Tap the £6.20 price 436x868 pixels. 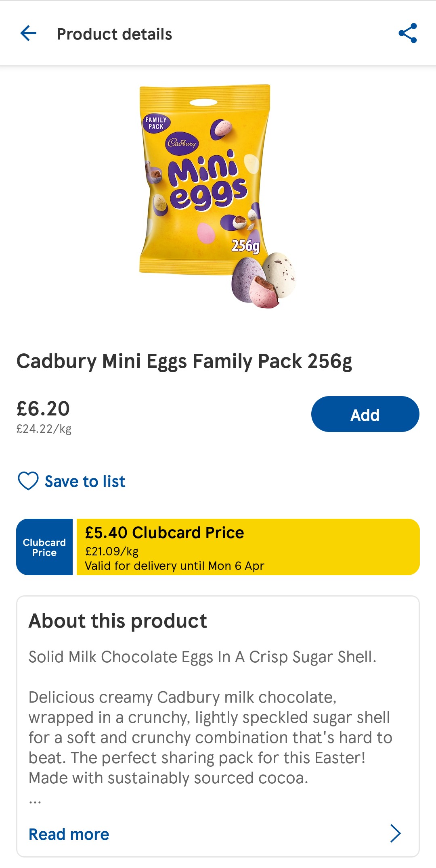(x=43, y=409)
